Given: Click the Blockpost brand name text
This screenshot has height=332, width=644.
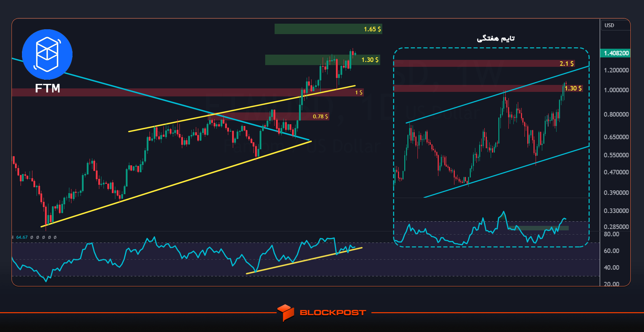Looking at the screenshot, I should (333, 313).
